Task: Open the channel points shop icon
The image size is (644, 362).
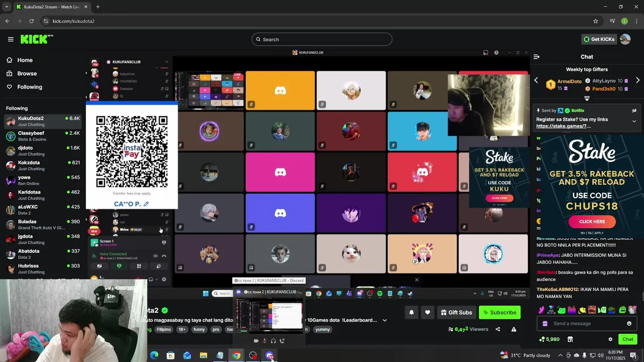Action: click(x=570, y=339)
